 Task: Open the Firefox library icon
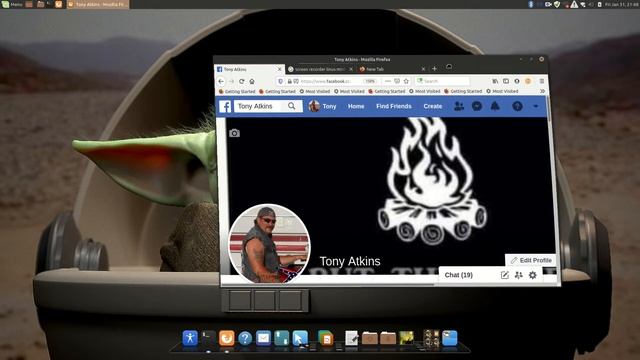click(495, 81)
